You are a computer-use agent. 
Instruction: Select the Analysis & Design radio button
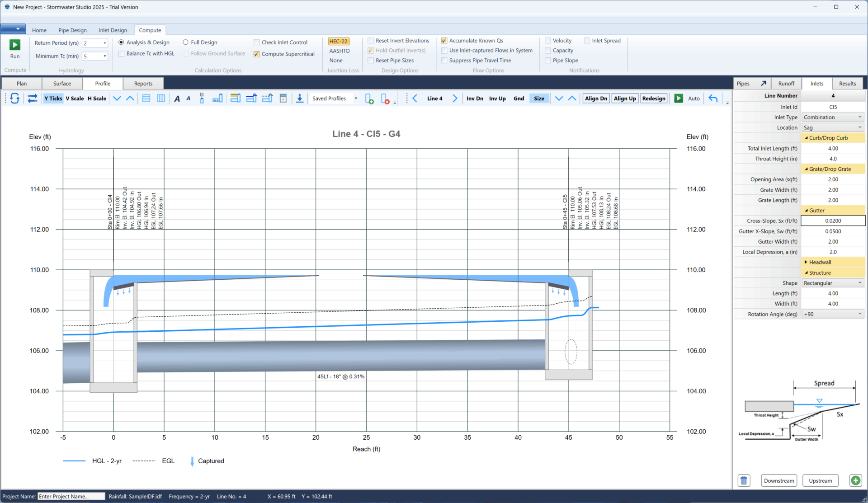coord(121,42)
